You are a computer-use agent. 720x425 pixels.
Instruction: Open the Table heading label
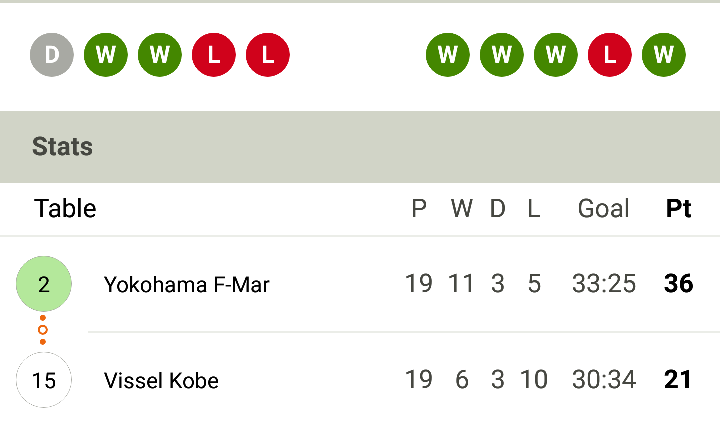click(x=65, y=208)
